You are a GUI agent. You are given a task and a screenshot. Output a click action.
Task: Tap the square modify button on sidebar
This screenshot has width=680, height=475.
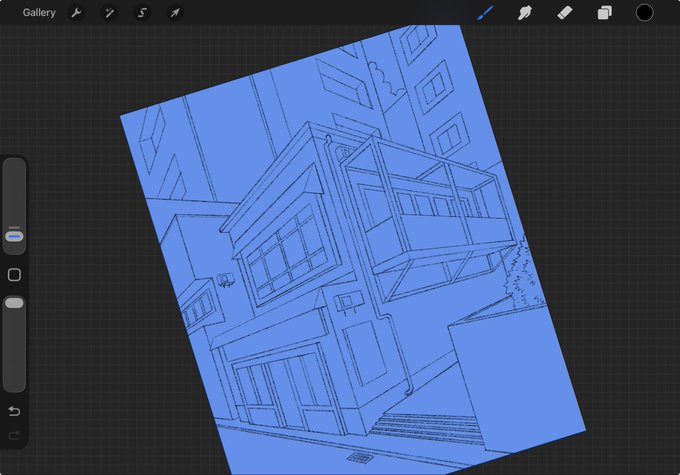(x=14, y=275)
